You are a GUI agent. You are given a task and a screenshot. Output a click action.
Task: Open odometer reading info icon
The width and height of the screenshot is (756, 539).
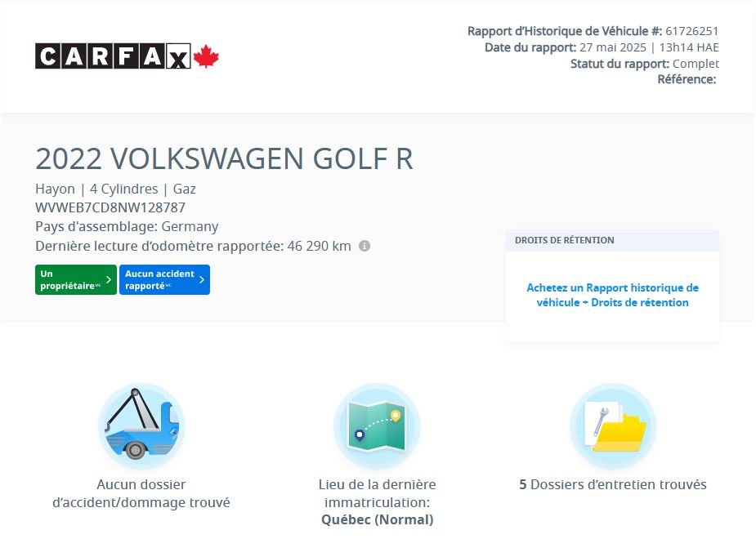click(365, 246)
